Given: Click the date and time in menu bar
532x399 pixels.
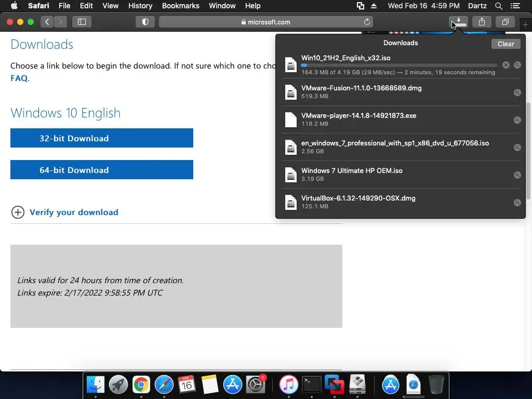Looking at the screenshot, I should [424, 6].
